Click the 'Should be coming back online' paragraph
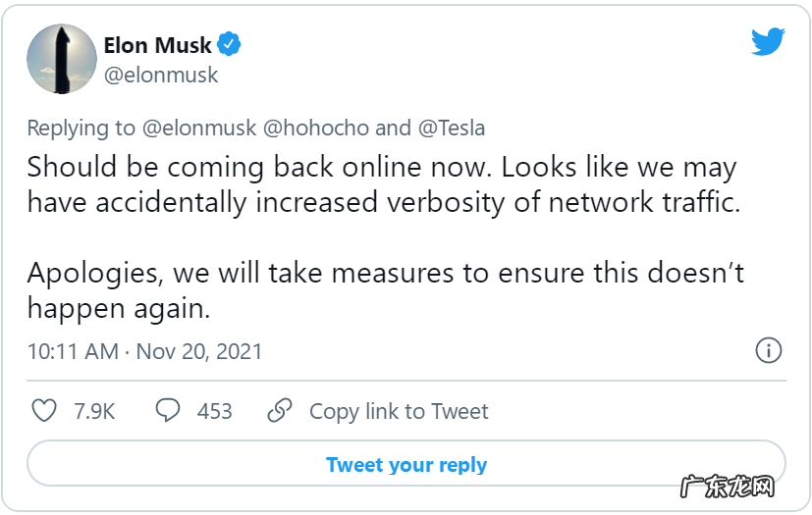The width and height of the screenshot is (812, 515). click(x=381, y=183)
